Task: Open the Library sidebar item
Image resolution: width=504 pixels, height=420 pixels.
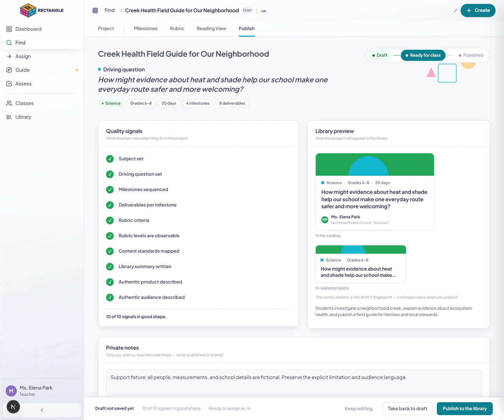Action: click(42, 117)
